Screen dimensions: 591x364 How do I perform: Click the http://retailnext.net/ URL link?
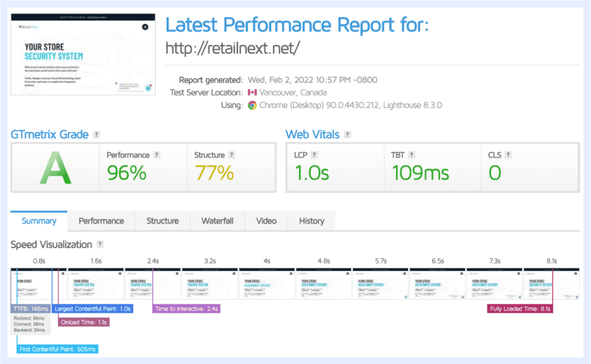pyautogui.click(x=233, y=48)
